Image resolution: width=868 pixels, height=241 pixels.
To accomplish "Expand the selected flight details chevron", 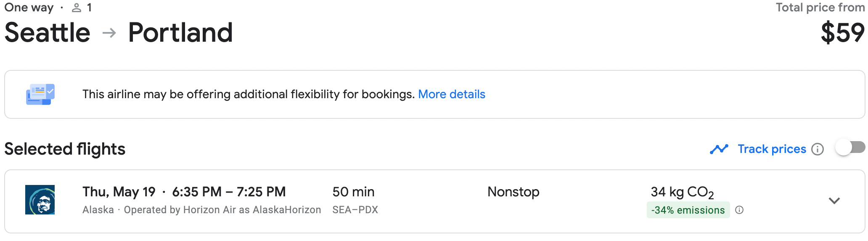I will [x=834, y=201].
